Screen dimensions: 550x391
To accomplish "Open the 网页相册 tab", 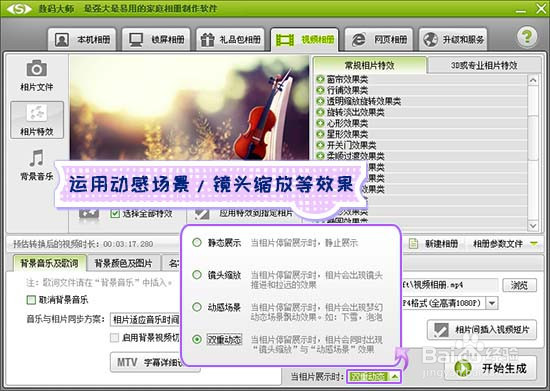I will (x=379, y=39).
